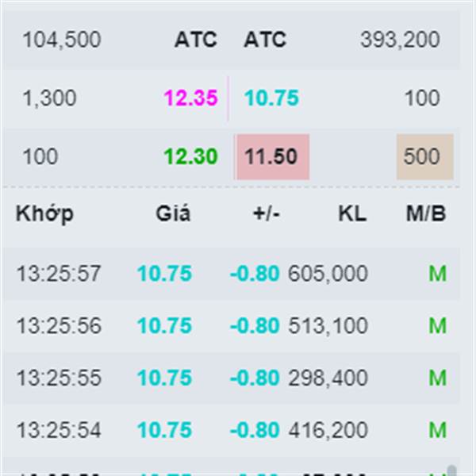Click the 298,400 volume at 13:25:55
This screenshot has width=476, height=476.
point(328,378)
